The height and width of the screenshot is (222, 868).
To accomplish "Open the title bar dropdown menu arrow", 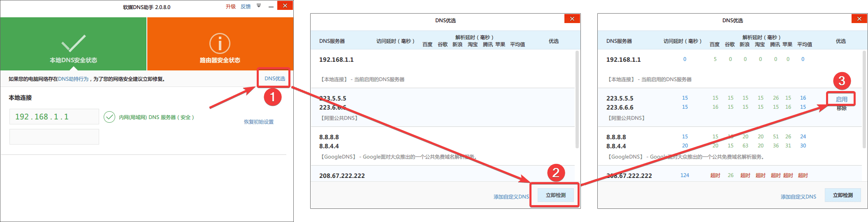I will (259, 6).
